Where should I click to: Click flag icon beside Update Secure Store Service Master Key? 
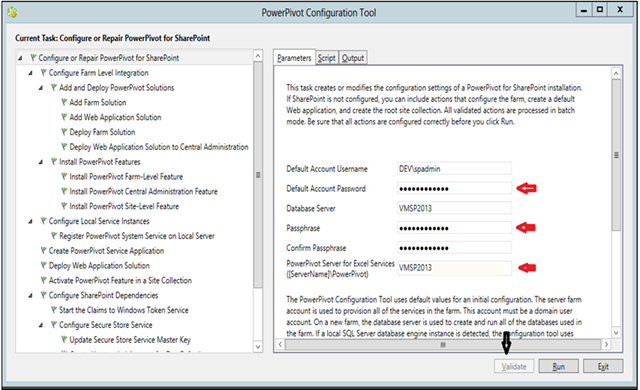click(64, 339)
